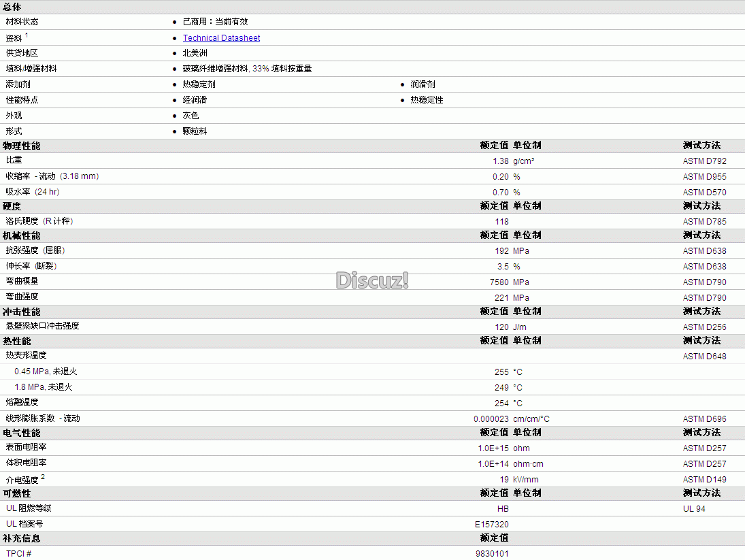
Task: Click the 热性能 section header
Action: (x=16, y=342)
